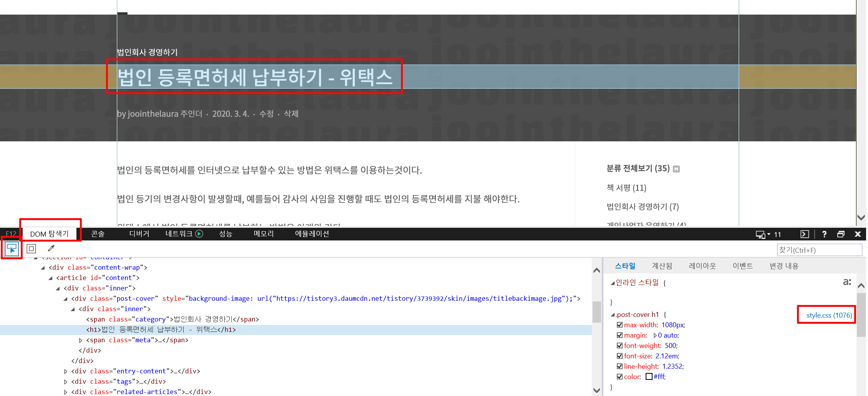Image resolution: width=868 pixels, height=396 pixels.
Task: Click the line-height value 1.2352
Action: (672, 366)
